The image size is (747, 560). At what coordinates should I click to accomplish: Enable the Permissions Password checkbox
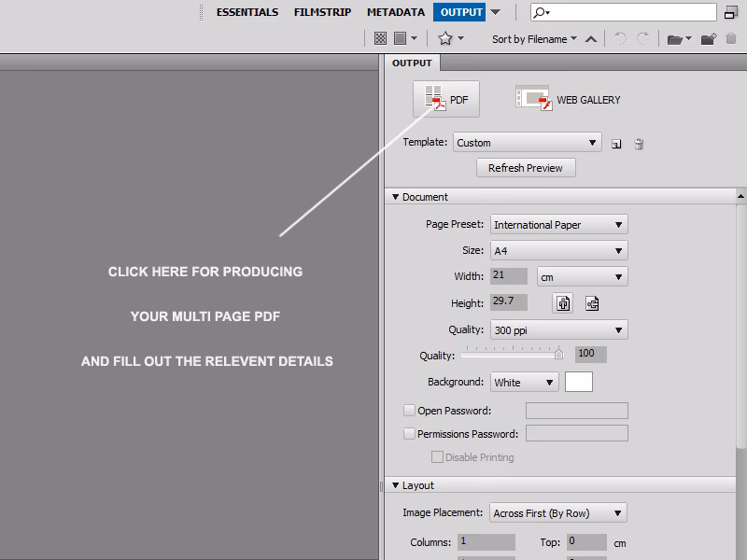pos(409,432)
